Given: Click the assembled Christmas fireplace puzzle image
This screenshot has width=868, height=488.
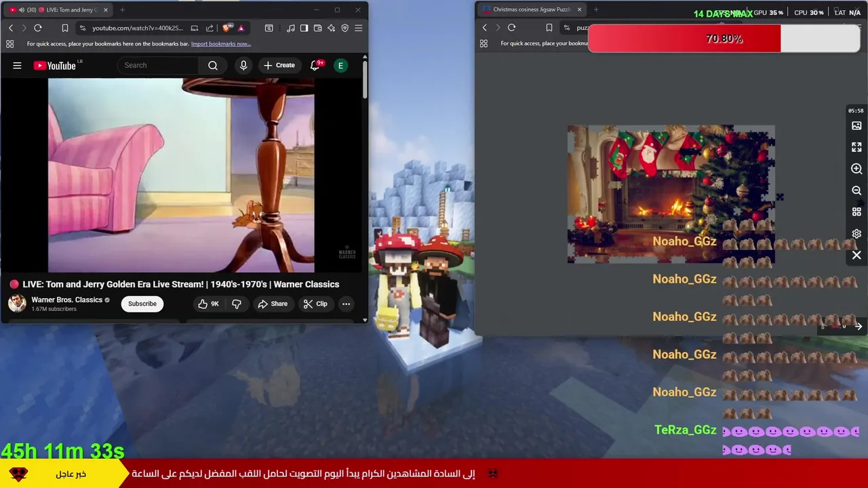Looking at the screenshot, I should pyautogui.click(x=671, y=194).
